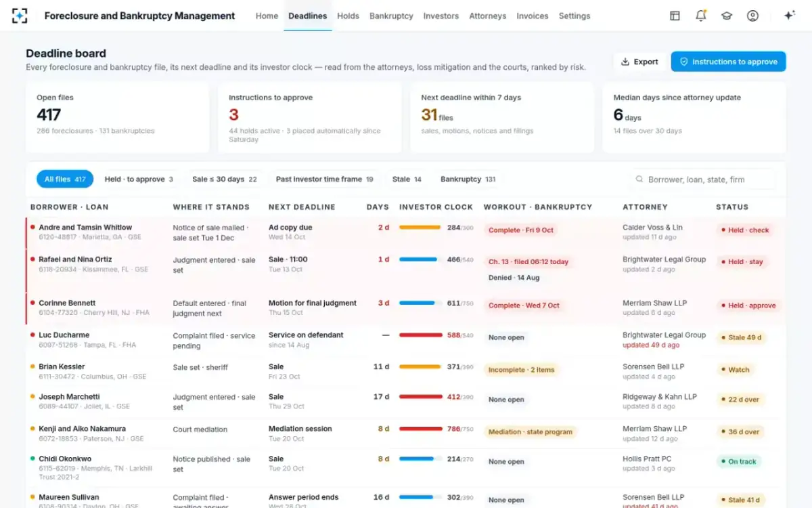Switch to the Bankruptcy nav tab
Image resolution: width=812 pixels, height=508 pixels.
391,16
